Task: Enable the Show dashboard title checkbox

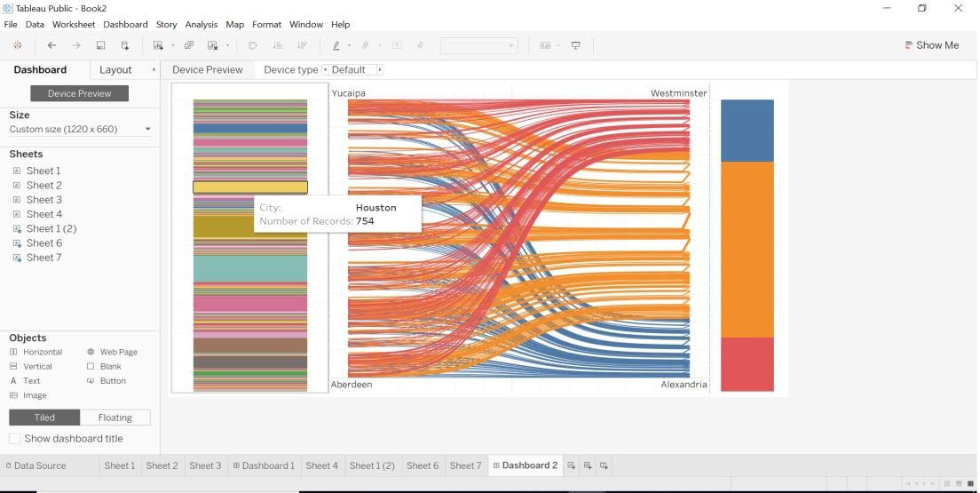Action: click(14, 439)
